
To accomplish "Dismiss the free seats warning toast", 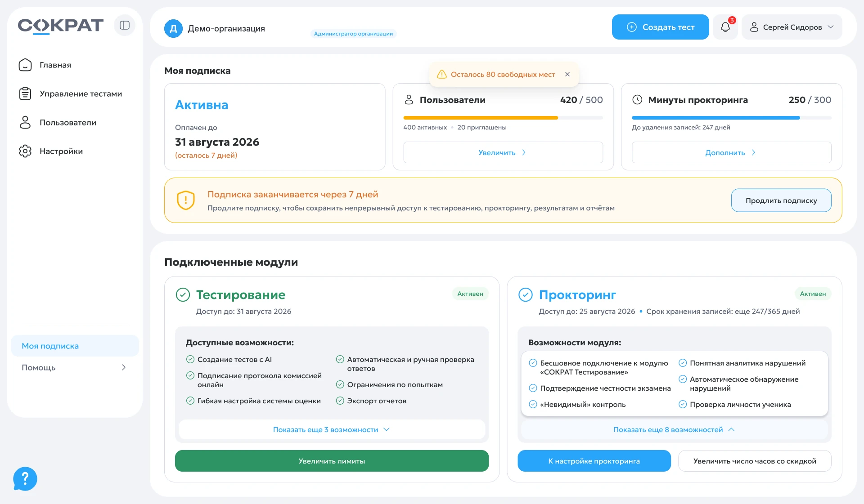I will (x=567, y=74).
